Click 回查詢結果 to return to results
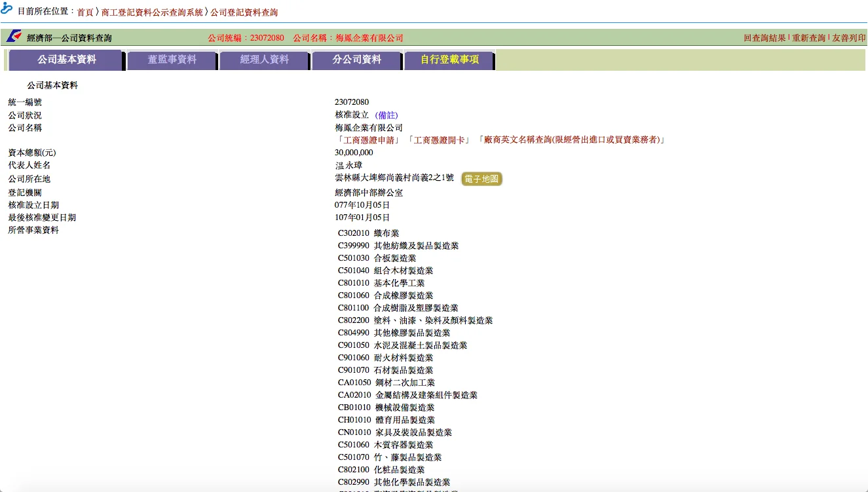Screen dimensions: 868x492 click(764, 38)
